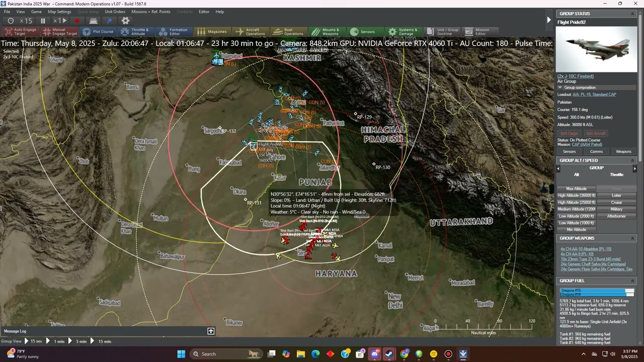Expand the Message Log panel

tap(211, 331)
